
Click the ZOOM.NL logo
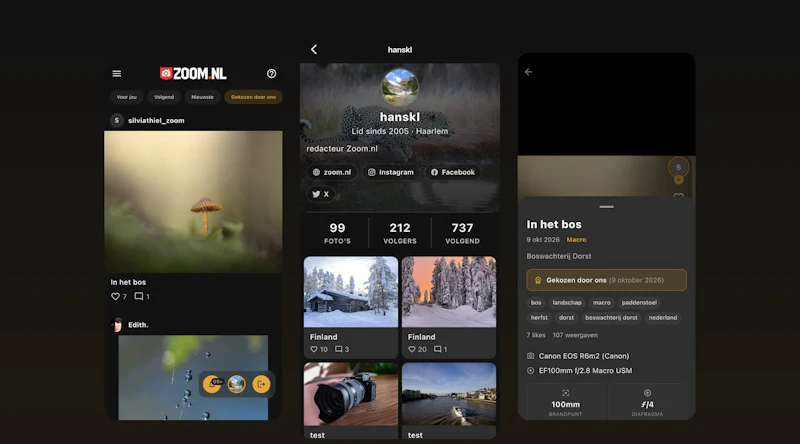(193, 73)
